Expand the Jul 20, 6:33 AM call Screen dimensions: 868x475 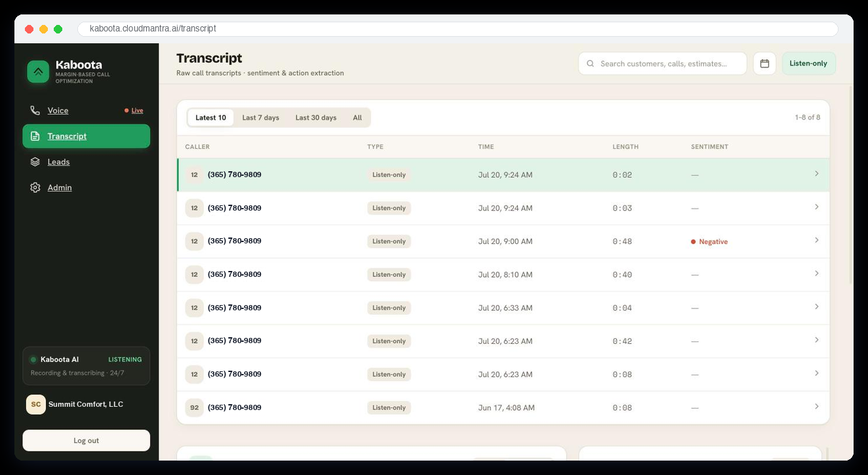tap(816, 306)
